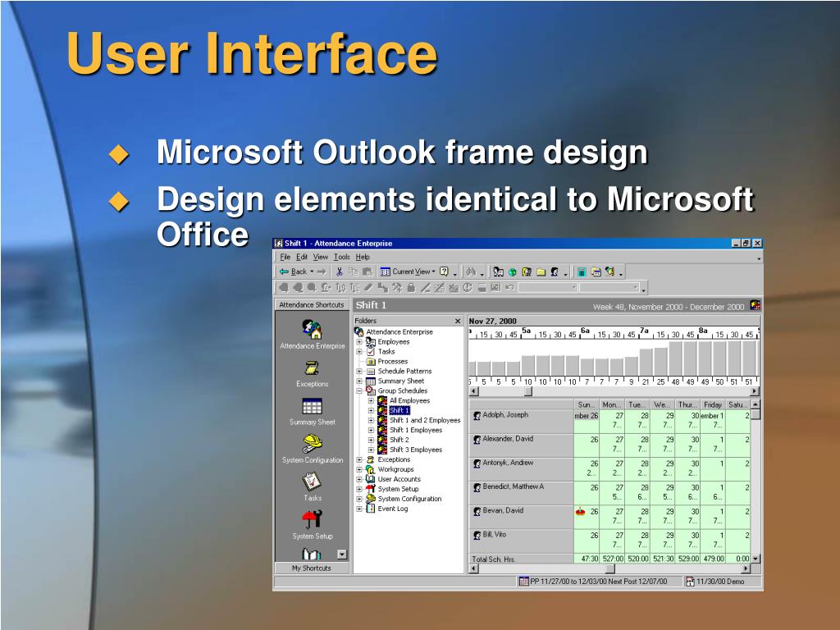Expand the Tasks tree node
This screenshot has width=840, height=630.
pos(359,351)
